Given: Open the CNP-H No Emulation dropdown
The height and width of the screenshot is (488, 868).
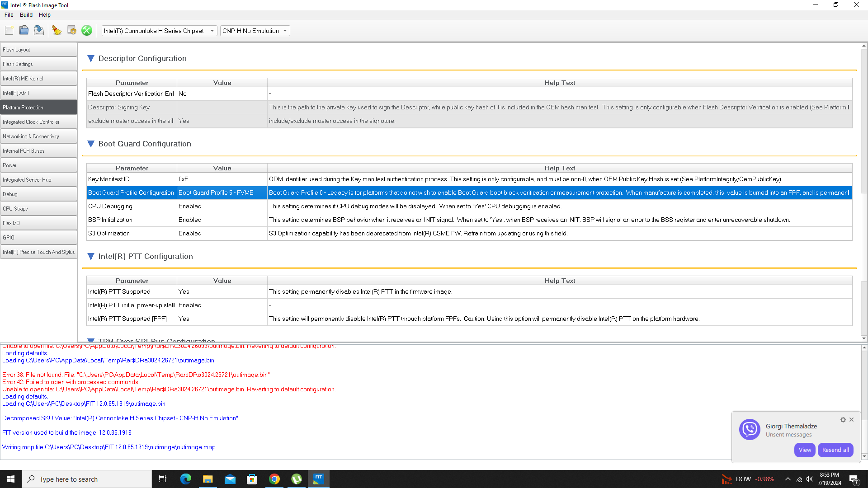Looking at the screenshot, I should pyautogui.click(x=284, y=31).
